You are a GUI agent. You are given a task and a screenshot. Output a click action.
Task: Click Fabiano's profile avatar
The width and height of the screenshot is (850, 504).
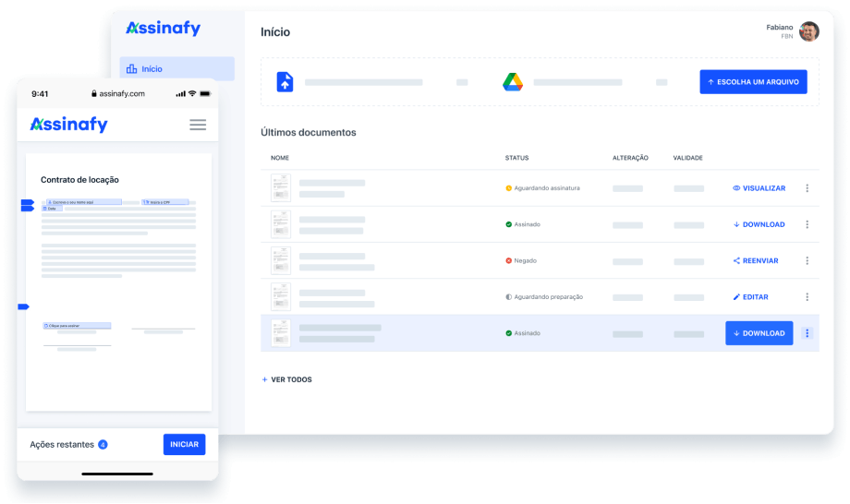pos(809,31)
